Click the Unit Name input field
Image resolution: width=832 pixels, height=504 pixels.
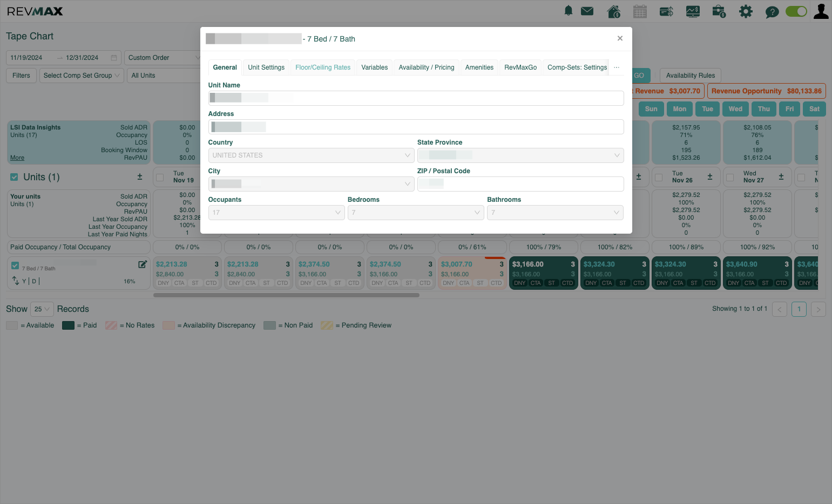416,98
